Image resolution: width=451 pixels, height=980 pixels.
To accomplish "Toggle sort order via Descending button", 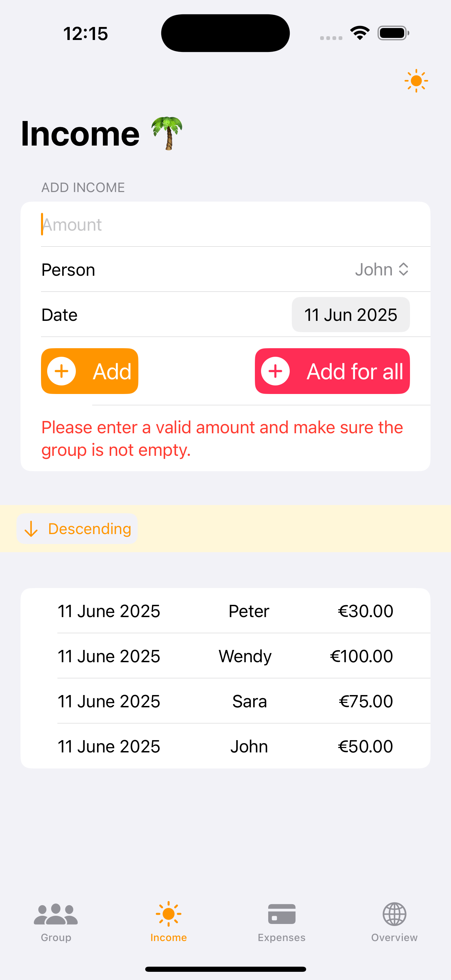I will tap(77, 529).
